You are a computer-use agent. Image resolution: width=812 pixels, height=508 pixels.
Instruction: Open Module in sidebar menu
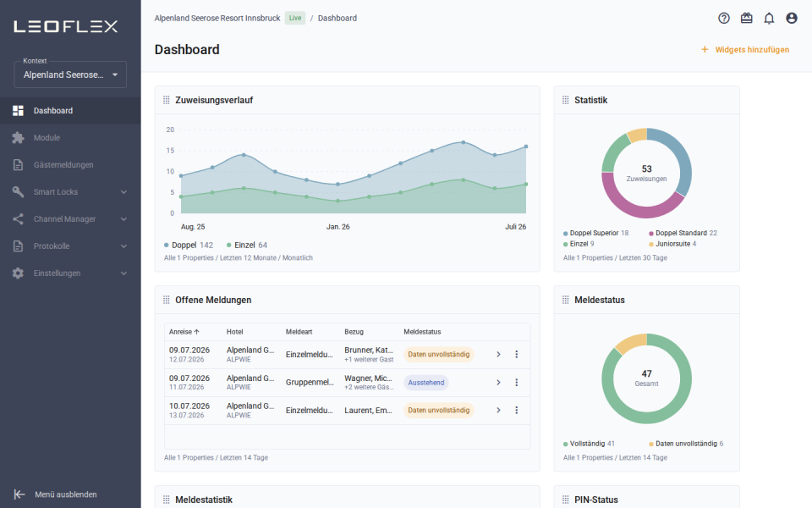(70, 137)
